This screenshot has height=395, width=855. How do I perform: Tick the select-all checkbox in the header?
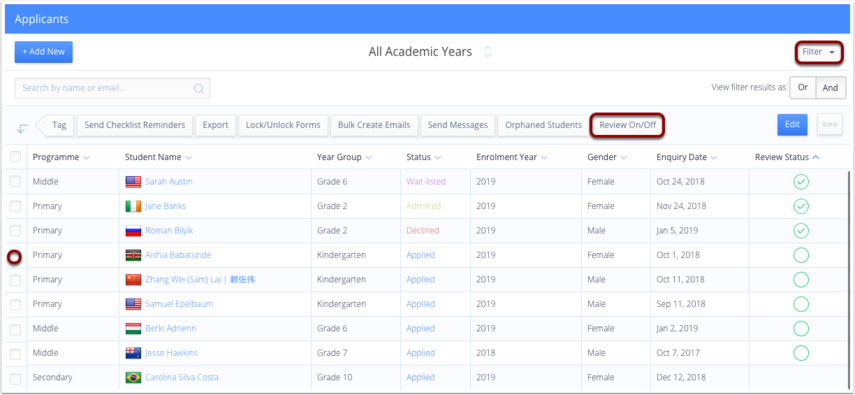(x=15, y=157)
